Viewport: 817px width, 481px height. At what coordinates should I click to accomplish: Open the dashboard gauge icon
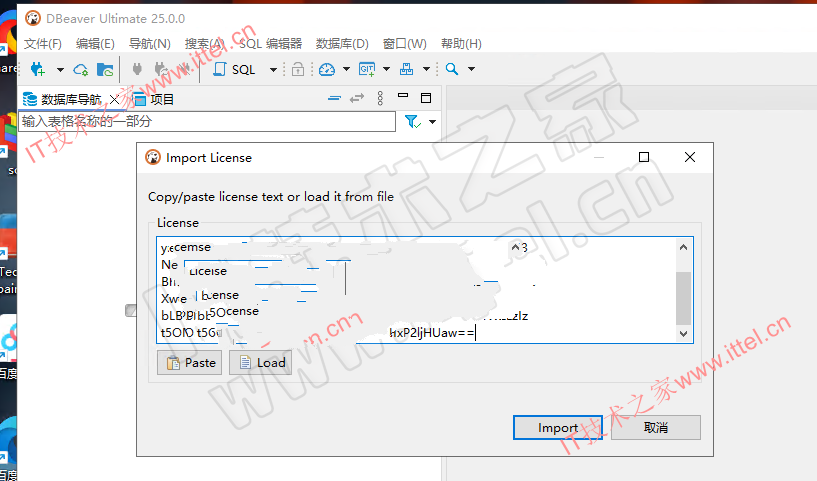pos(327,69)
